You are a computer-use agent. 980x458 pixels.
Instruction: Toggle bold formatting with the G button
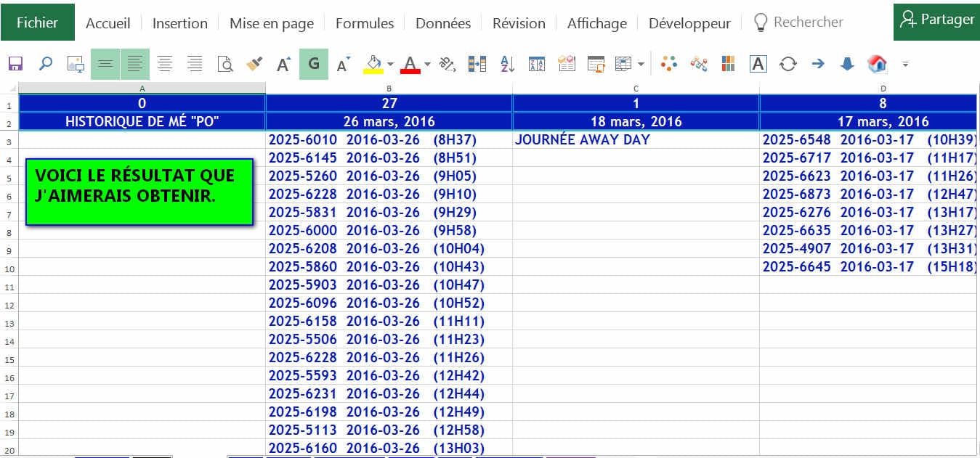314,65
